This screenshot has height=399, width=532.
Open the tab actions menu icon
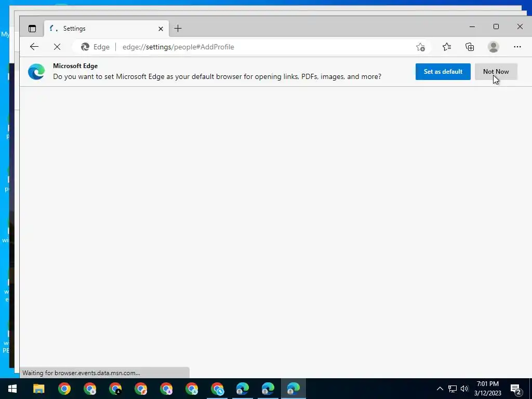[32, 29]
